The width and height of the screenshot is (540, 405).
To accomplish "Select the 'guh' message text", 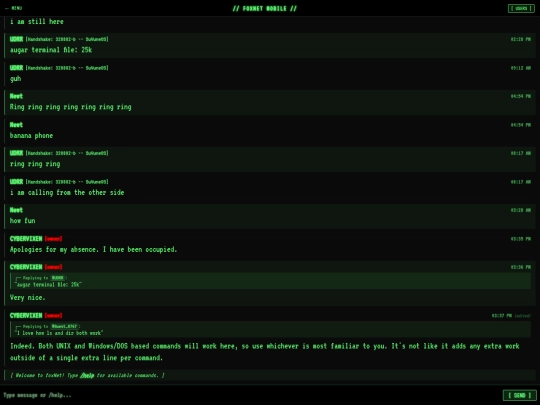I will [x=15, y=79].
